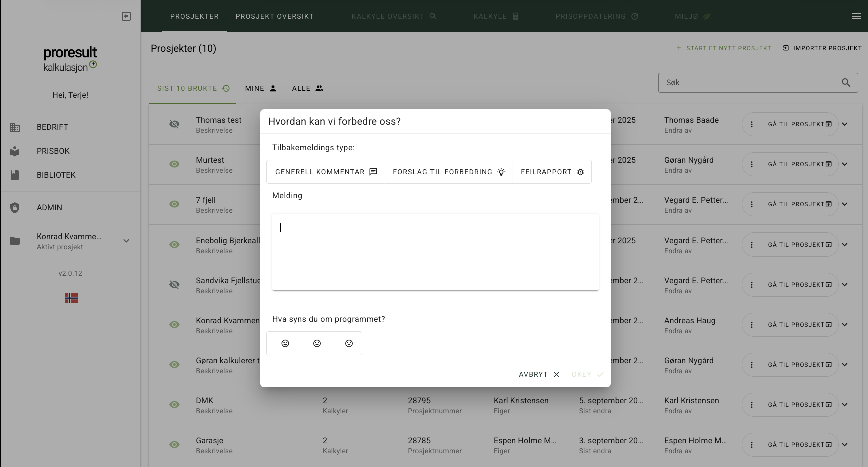Choose Forslag til forbedring feedback type
The width and height of the screenshot is (868, 467).
[448, 172]
